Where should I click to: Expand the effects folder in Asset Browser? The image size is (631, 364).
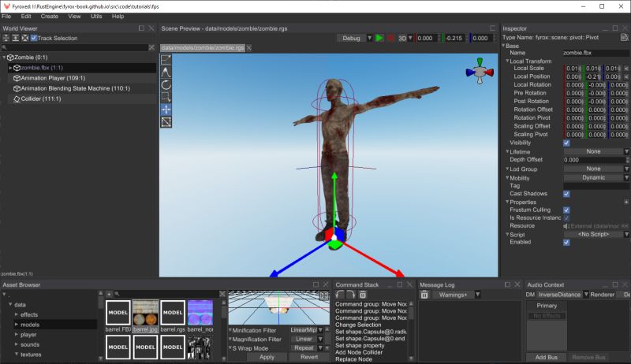coord(17,314)
